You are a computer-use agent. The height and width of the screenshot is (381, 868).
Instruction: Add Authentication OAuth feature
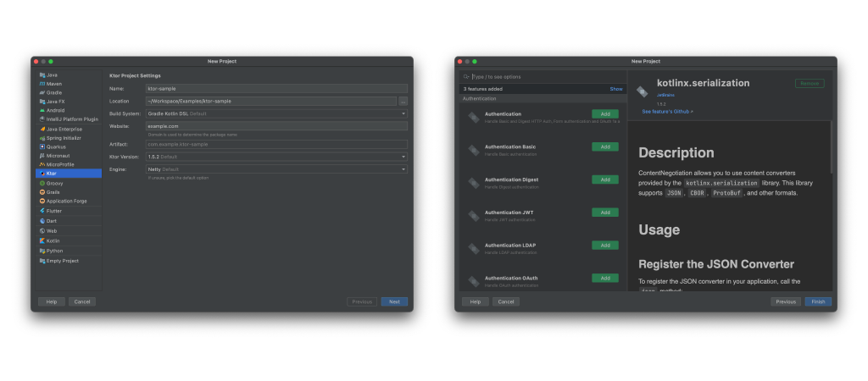pyautogui.click(x=605, y=279)
